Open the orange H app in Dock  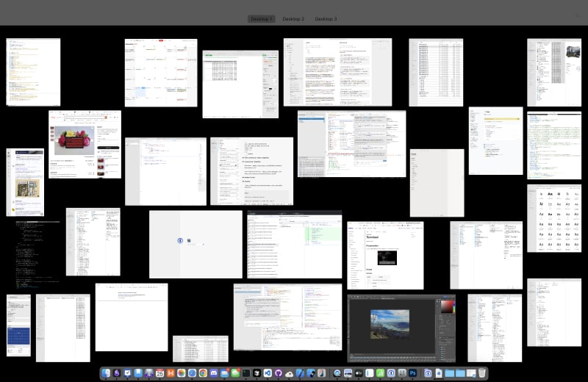click(171, 373)
